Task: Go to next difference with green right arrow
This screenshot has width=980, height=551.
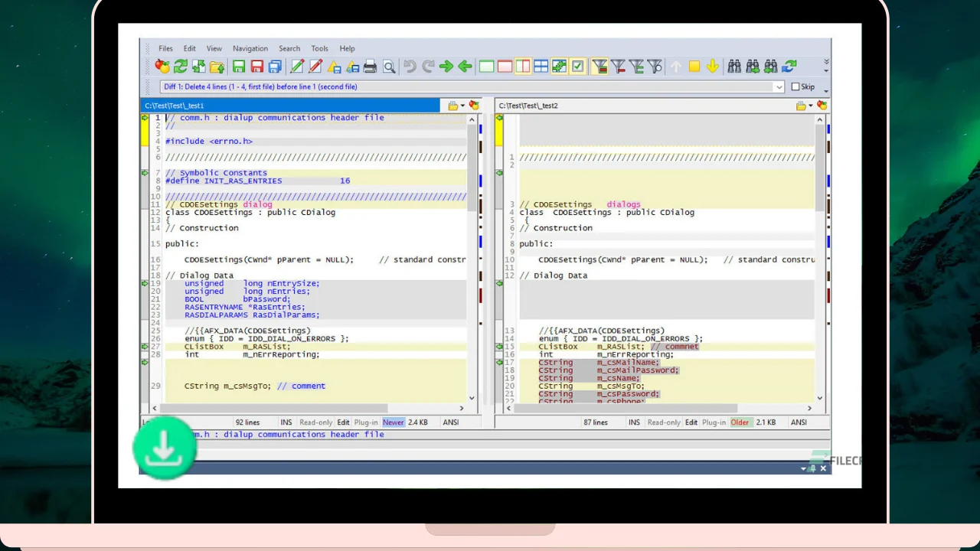Action: click(x=446, y=67)
